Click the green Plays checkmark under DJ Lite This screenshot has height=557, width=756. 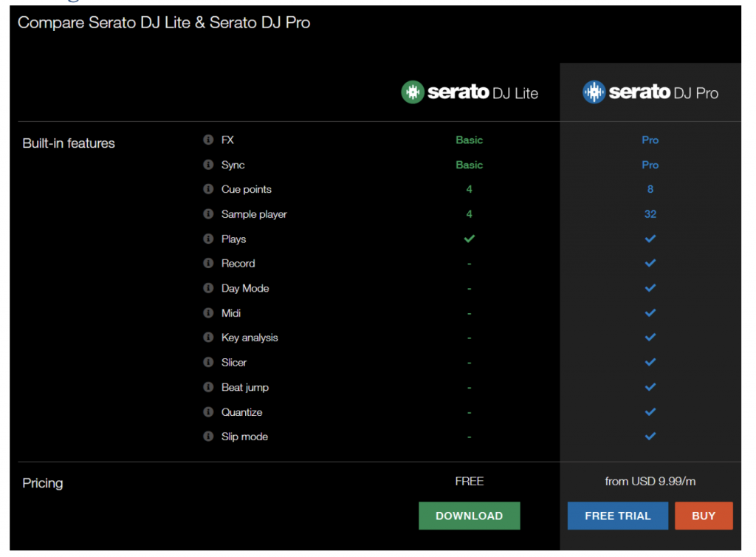(x=470, y=239)
